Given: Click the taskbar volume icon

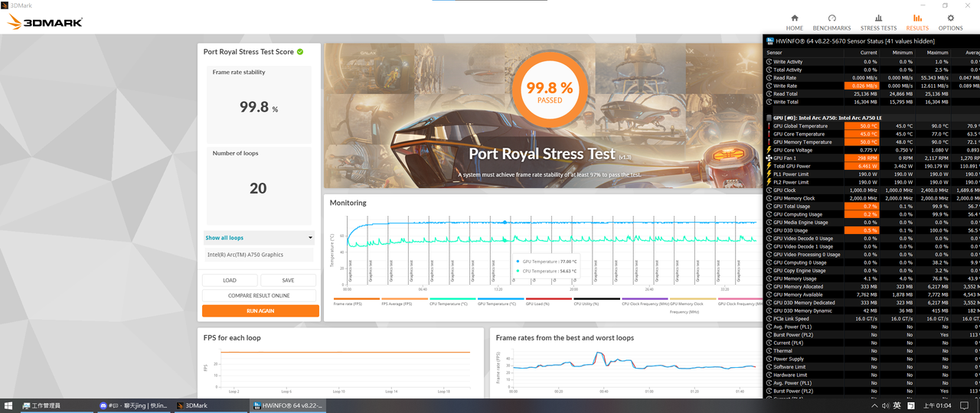Looking at the screenshot, I should point(885,405).
